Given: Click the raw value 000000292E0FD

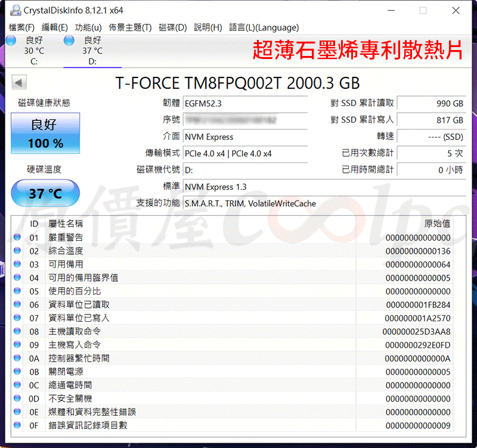Looking at the screenshot, I should click(x=418, y=345).
